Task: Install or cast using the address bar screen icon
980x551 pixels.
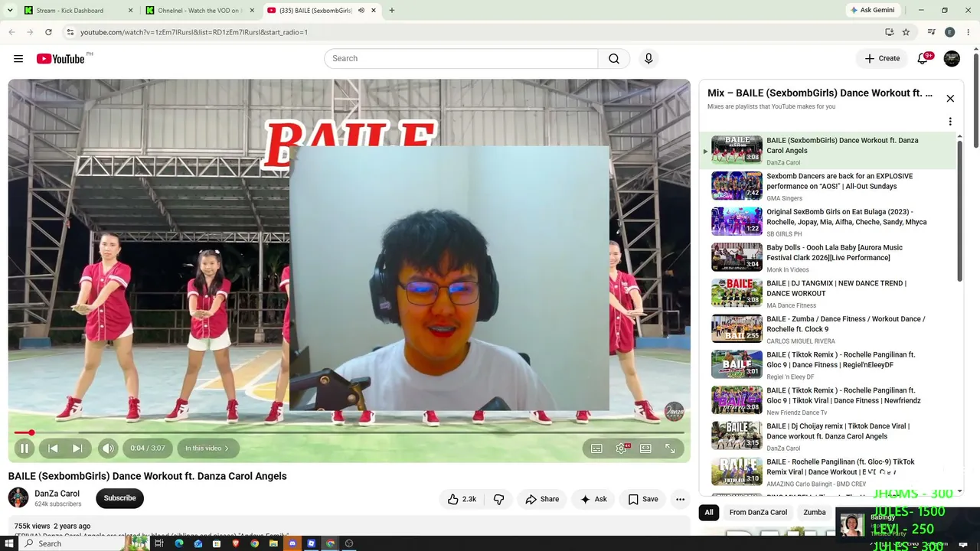Action: click(x=889, y=32)
